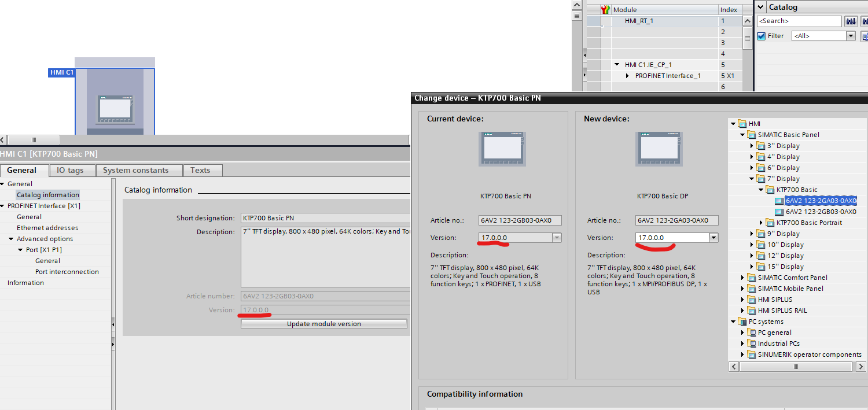Select Port interconnection entry
This screenshot has width=868, height=410.
(x=67, y=272)
